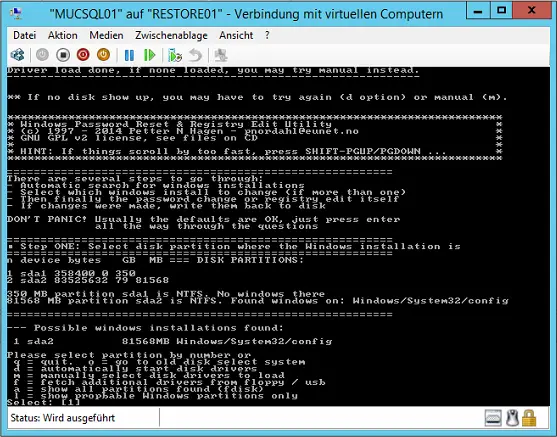
Task: Open the Aktion menu
Action: click(x=63, y=35)
